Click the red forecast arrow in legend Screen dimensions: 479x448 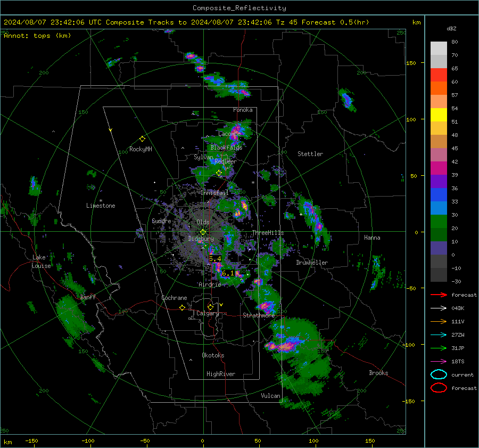[x=439, y=295]
